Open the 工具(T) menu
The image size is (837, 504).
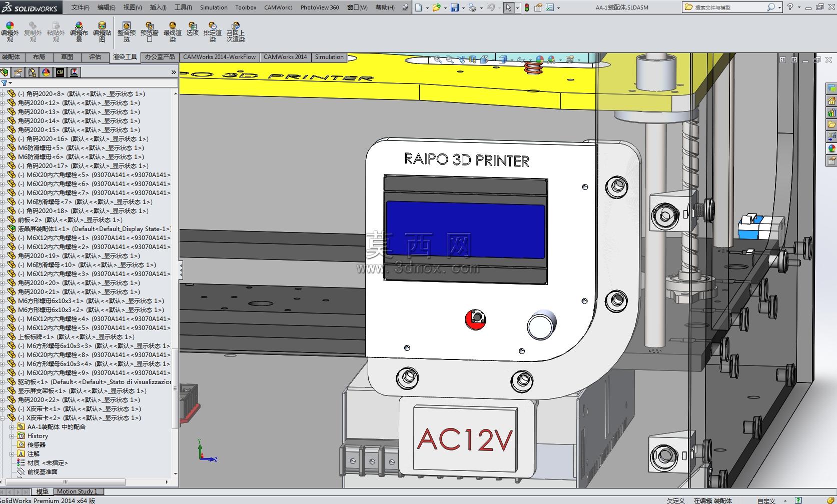183,7
